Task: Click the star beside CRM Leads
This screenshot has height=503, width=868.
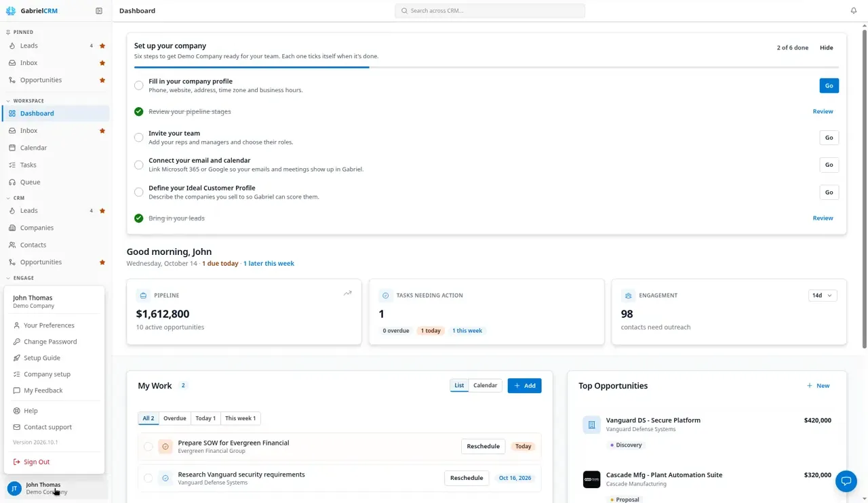Action: click(x=102, y=211)
